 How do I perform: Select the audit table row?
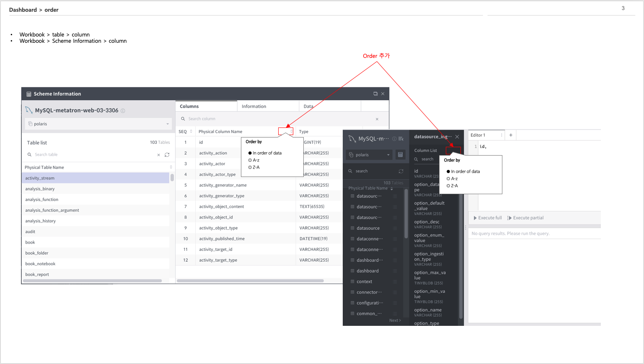96,231
